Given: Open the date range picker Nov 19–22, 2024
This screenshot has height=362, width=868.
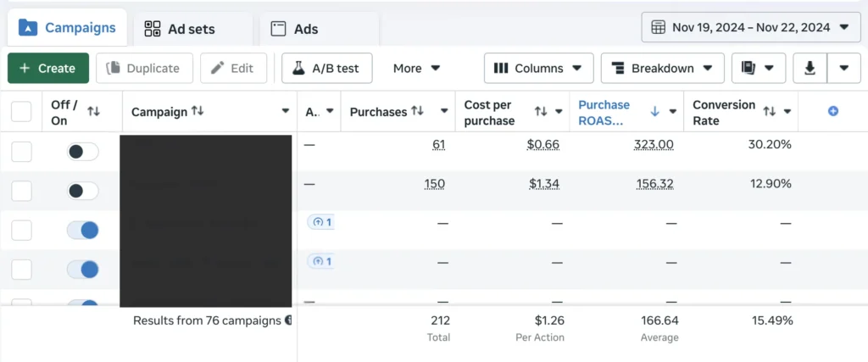Looking at the screenshot, I should (751, 27).
